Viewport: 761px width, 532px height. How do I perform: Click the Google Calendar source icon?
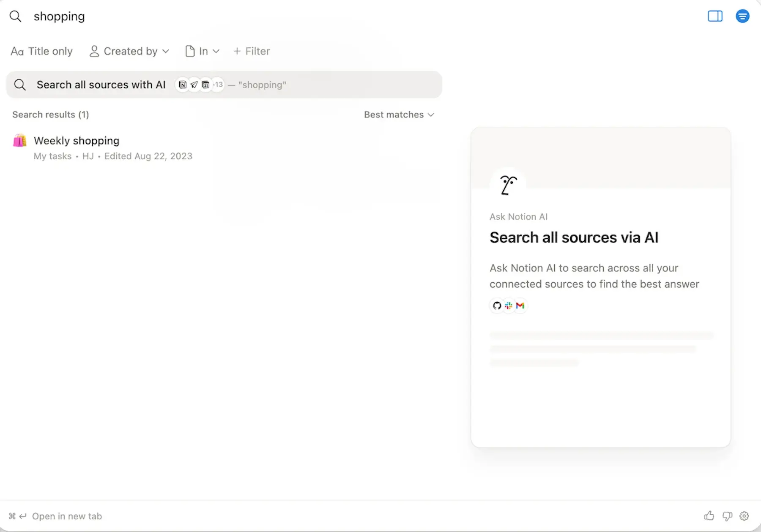point(206,85)
